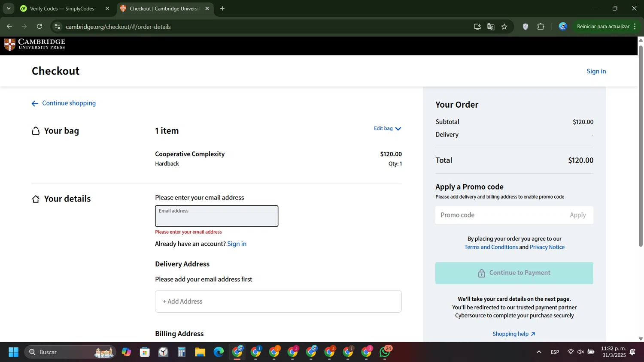Open a new browser tab
This screenshot has height=362, width=644.
click(x=222, y=9)
